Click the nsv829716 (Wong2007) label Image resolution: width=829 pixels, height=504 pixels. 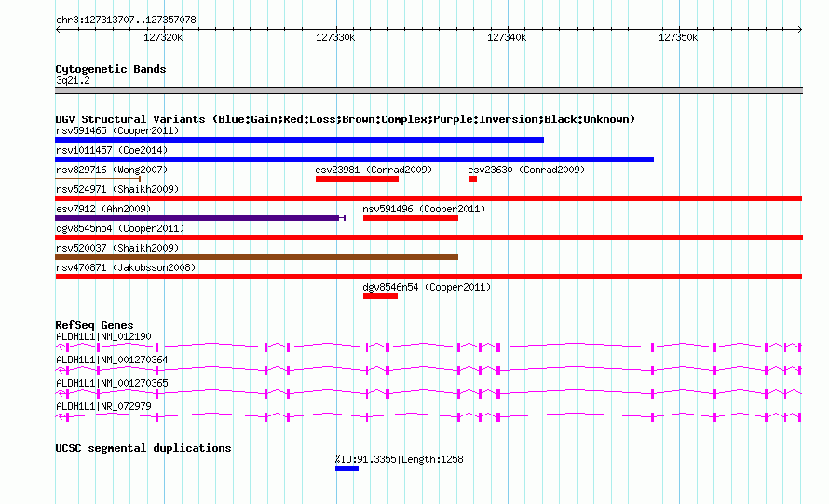pos(112,170)
